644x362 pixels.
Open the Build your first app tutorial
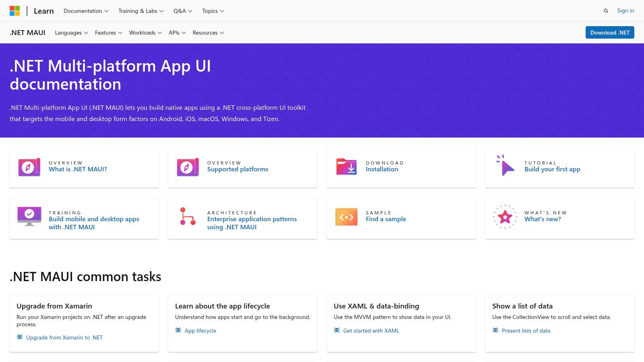pos(552,169)
